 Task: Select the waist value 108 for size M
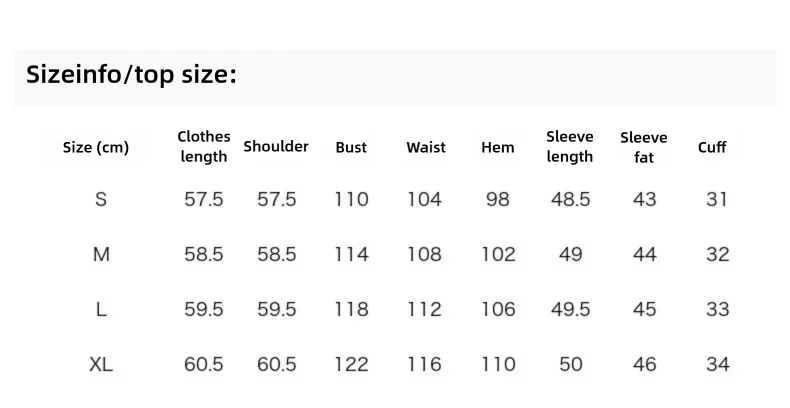(x=424, y=254)
